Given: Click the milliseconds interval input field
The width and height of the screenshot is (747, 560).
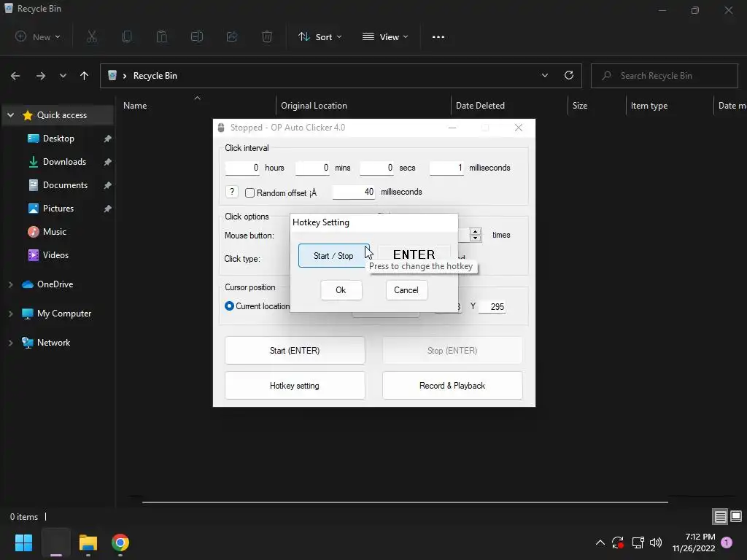Looking at the screenshot, I should click(x=446, y=168).
